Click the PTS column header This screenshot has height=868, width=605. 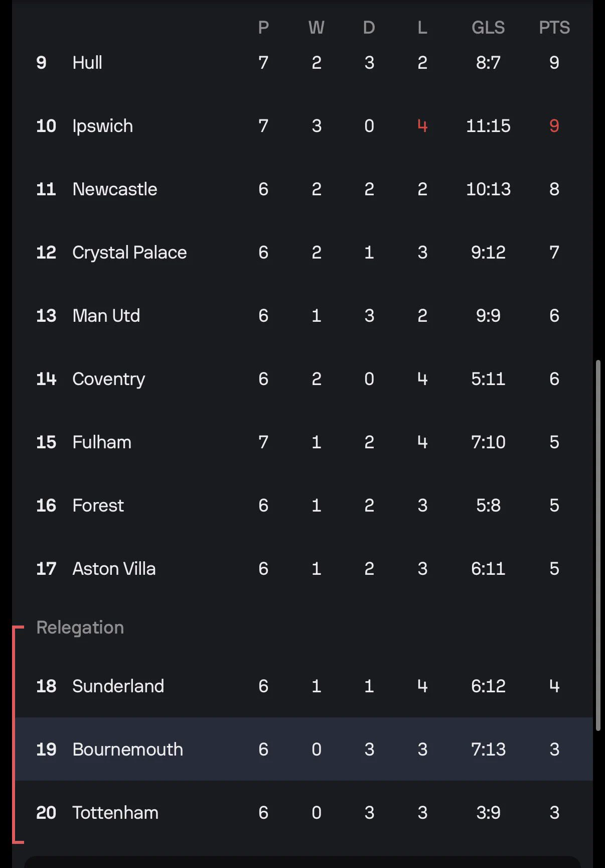click(x=554, y=28)
